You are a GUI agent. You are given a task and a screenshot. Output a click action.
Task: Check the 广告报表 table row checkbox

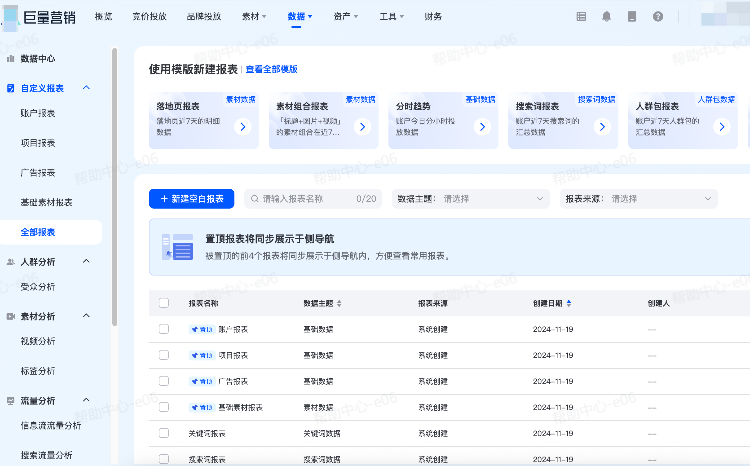pyautogui.click(x=164, y=381)
